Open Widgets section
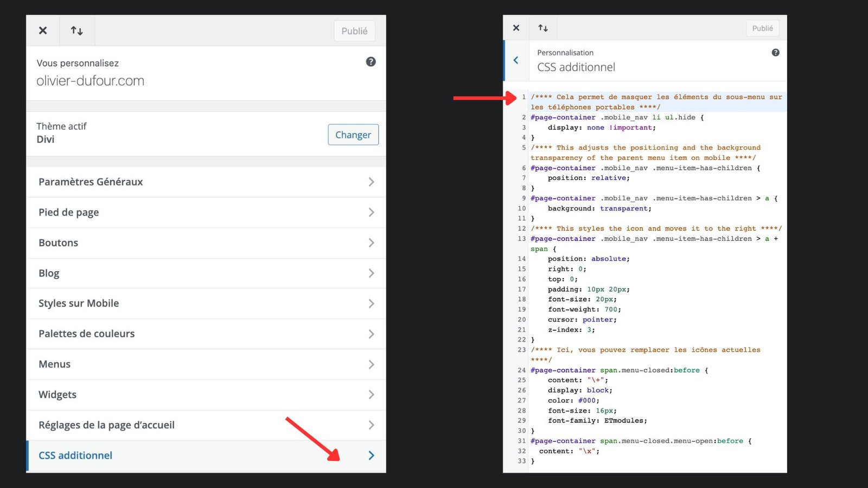The image size is (868, 488). pyautogui.click(x=206, y=395)
